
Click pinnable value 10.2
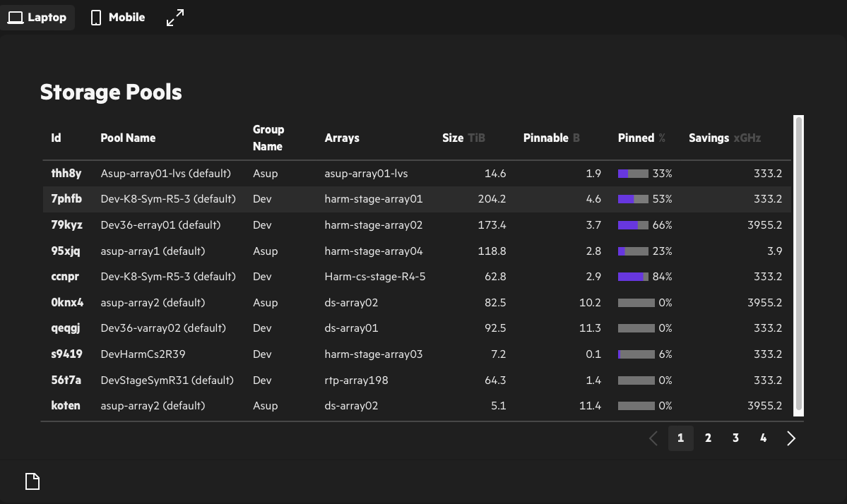(x=590, y=302)
